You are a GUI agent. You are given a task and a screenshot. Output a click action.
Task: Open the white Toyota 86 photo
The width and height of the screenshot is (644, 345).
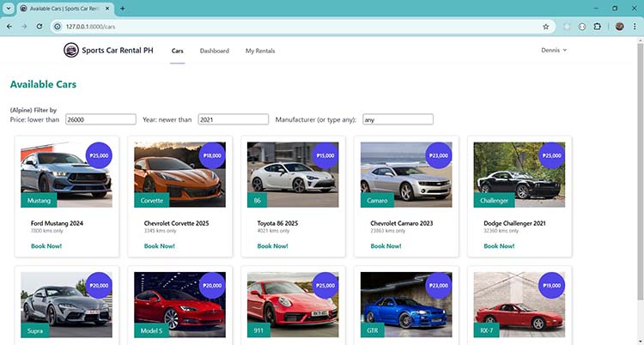[x=293, y=174]
